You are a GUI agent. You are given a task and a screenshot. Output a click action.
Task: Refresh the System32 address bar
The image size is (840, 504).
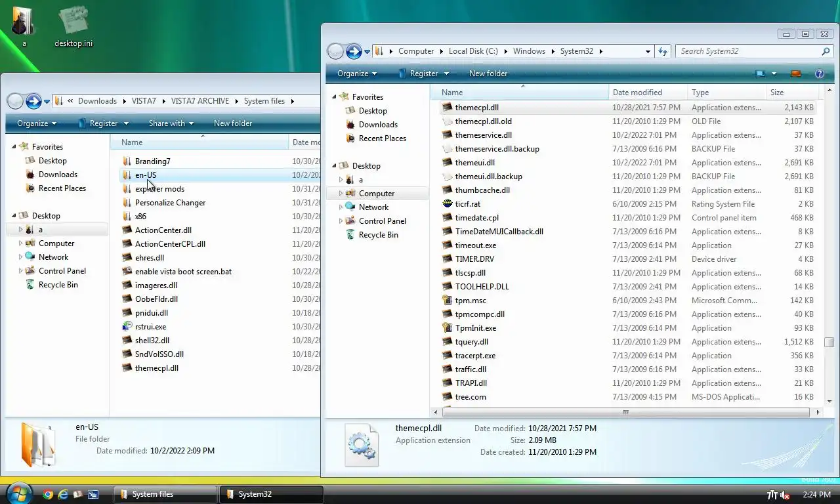663,51
